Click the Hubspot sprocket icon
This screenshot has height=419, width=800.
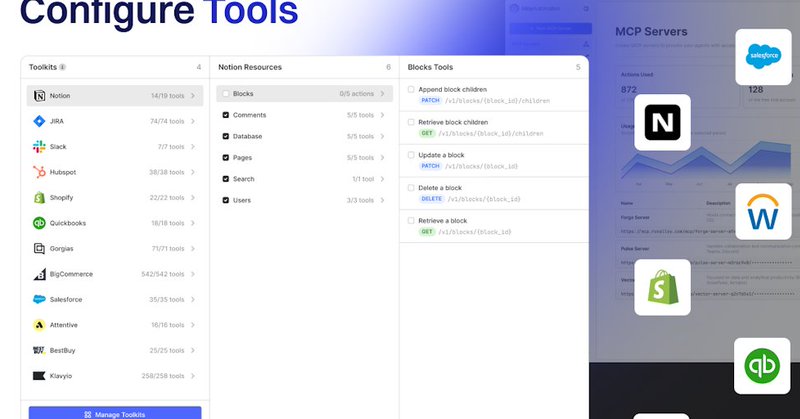click(39, 172)
